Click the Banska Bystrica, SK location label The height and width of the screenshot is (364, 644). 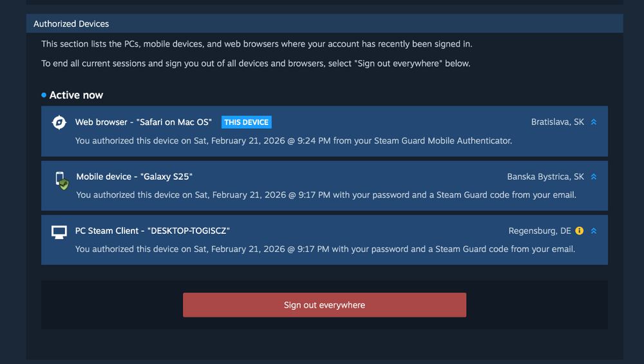click(x=545, y=177)
